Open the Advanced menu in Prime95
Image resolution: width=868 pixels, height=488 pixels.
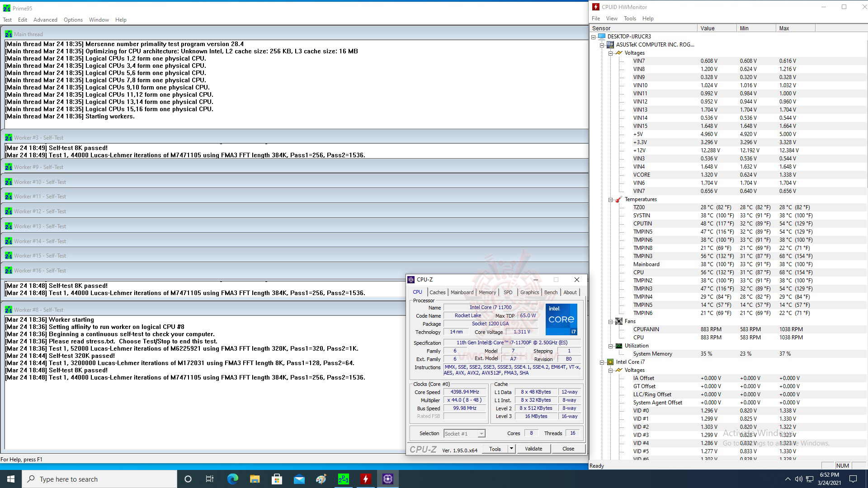click(x=45, y=20)
